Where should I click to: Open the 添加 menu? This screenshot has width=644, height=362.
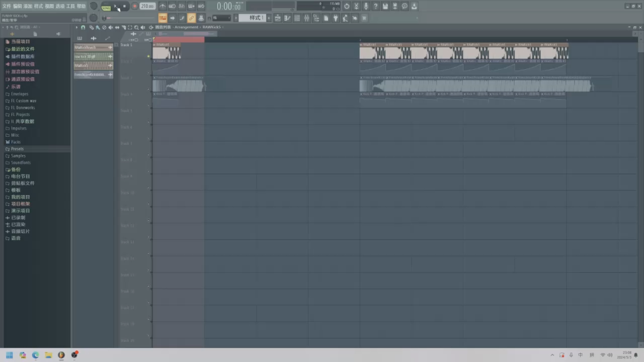click(x=28, y=6)
